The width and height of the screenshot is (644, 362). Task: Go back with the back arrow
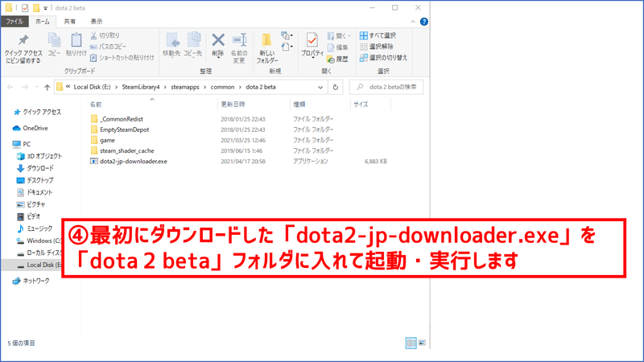tap(10, 87)
